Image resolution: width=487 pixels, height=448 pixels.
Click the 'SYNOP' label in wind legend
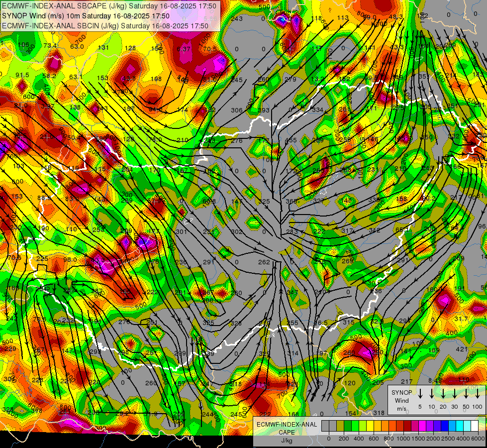pyautogui.click(x=401, y=392)
